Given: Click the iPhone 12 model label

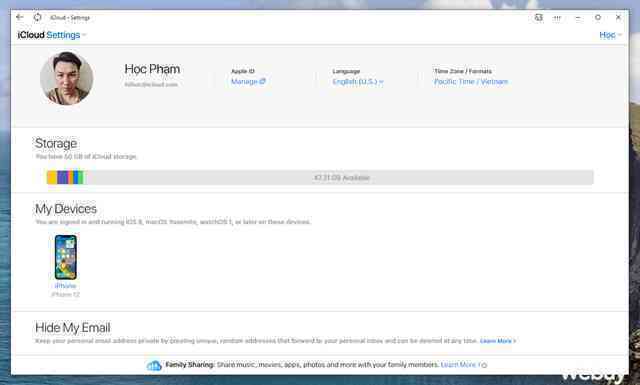Looking at the screenshot, I should point(65,294).
